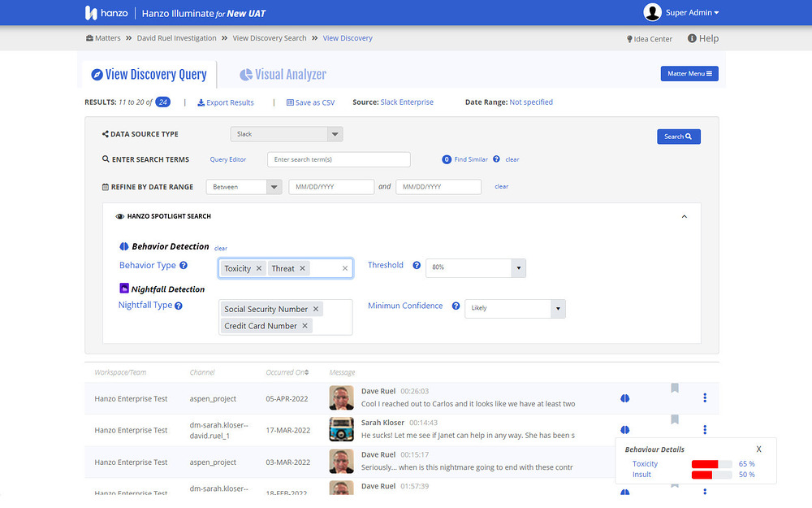This screenshot has height=508, width=812.
Task: Close the Behaviour Details popup
Action: coord(758,449)
